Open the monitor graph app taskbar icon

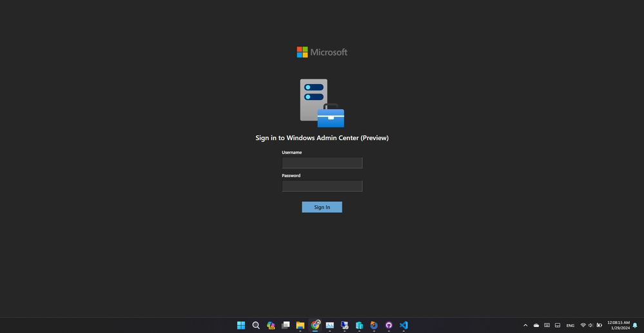330,325
